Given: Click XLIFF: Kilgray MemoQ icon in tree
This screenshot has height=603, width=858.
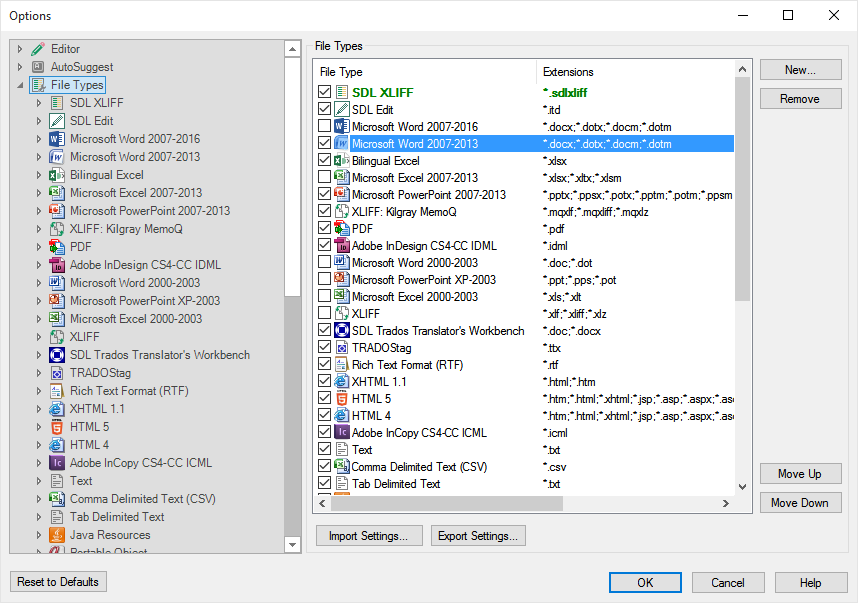Looking at the screenshot, I should (x=57, y=229).
